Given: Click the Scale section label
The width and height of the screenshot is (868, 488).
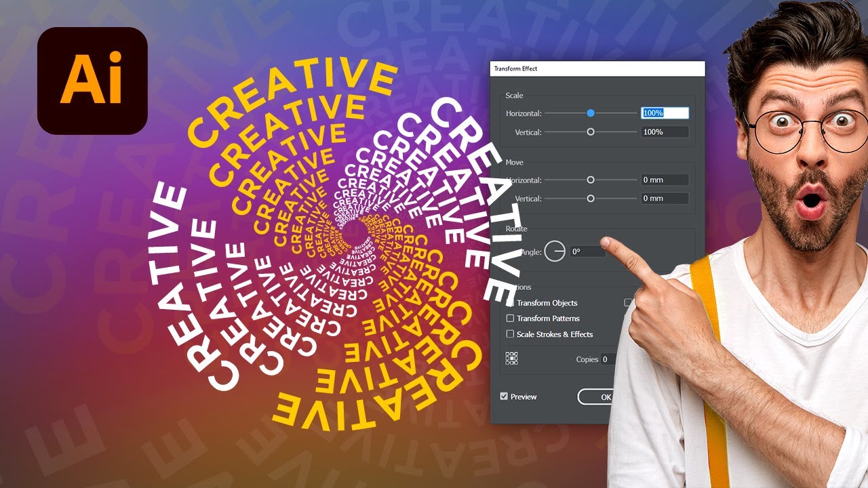Looking at the screenshot, I should click(514, 96).
